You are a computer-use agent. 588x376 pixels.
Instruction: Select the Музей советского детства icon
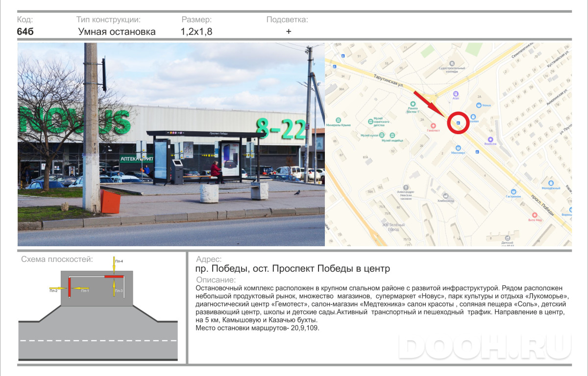370,121
